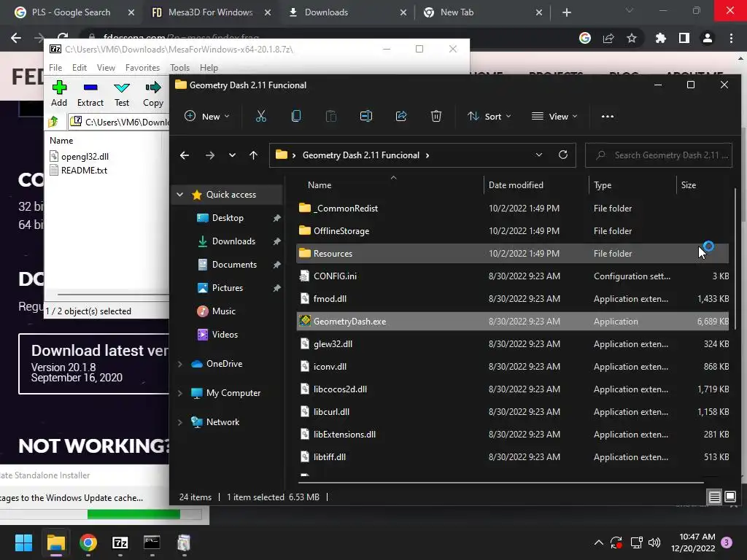Click the 7-Zip up-folder icon
This screenshot has width=747, height=560.
click(53, 122)
